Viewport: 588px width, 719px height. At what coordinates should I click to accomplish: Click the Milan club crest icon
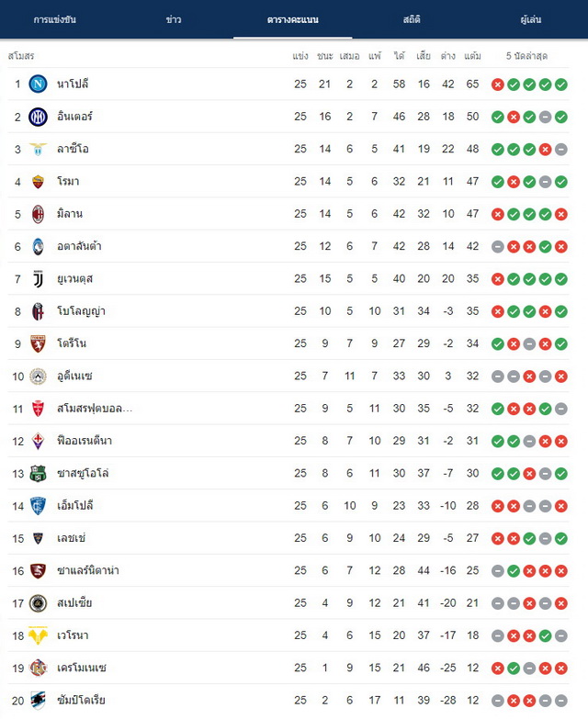tap(38, 214)
